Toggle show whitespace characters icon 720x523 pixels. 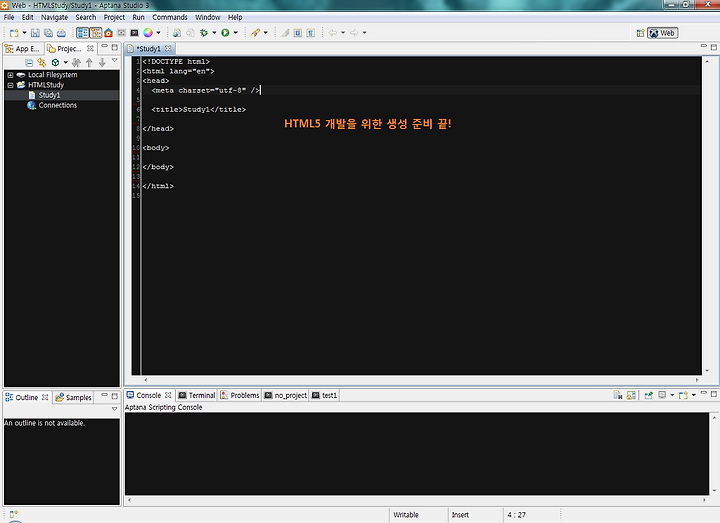pos(311,33)
